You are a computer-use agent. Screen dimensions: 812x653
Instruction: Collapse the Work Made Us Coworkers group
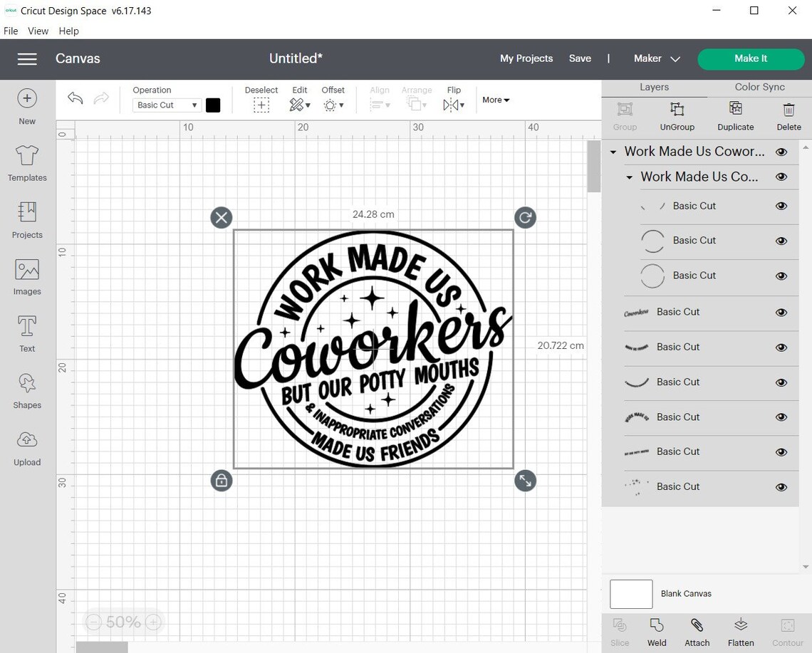[614, 151]
